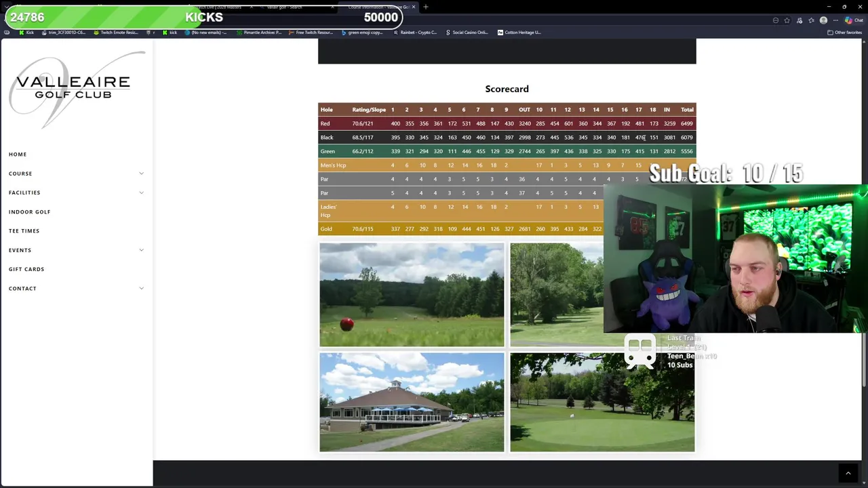
Task: Click Black rating value 68.5/117
Action: click(363, 138)
